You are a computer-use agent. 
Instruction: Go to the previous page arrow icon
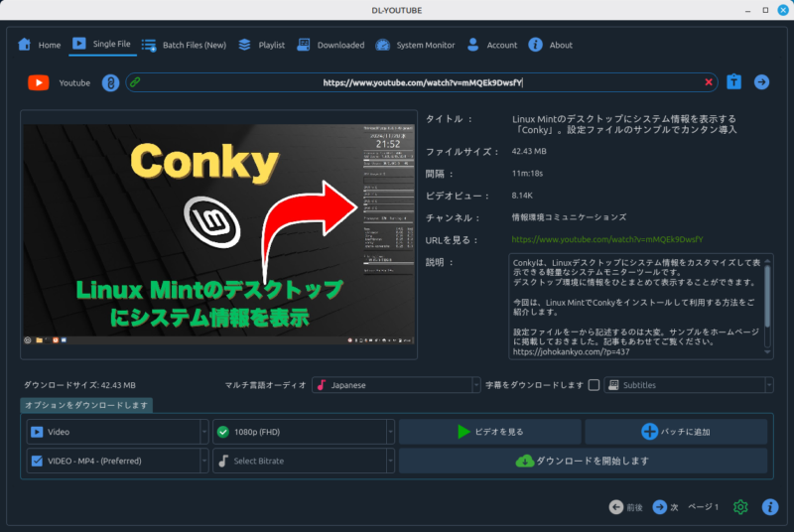615,507
